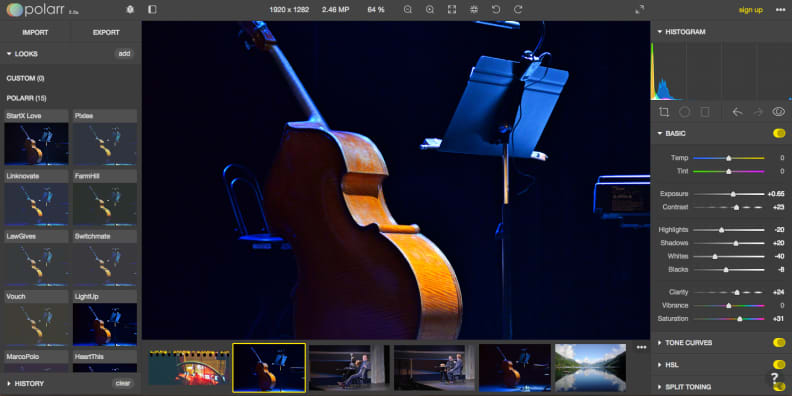Expand the HSL panel

click(659, 365)
